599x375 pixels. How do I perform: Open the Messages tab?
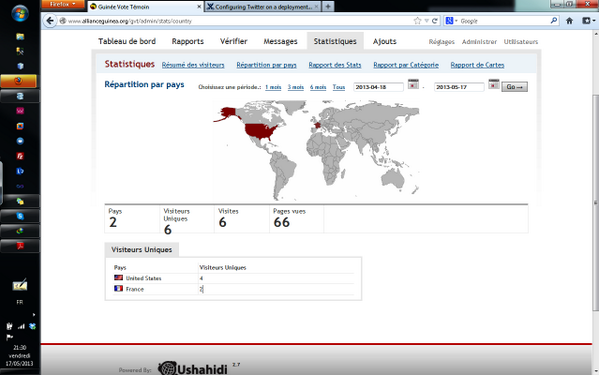point(280,41)
